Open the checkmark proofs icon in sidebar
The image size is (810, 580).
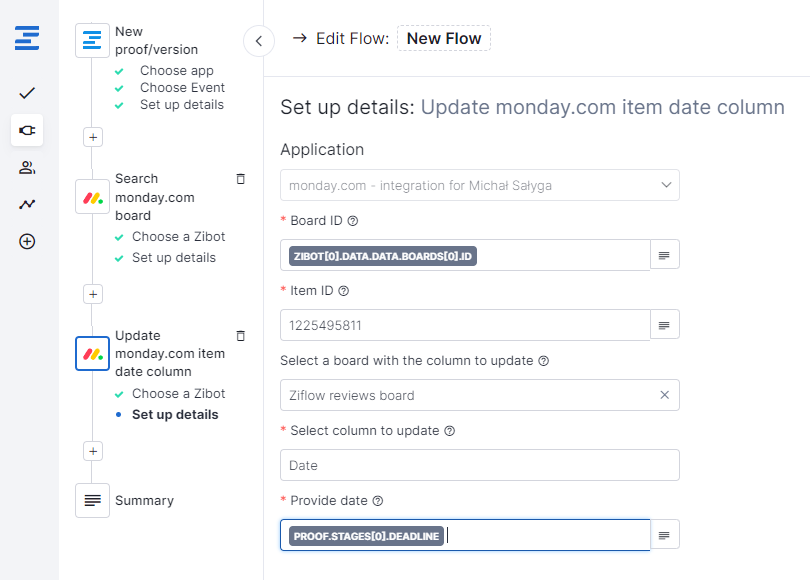27,93
